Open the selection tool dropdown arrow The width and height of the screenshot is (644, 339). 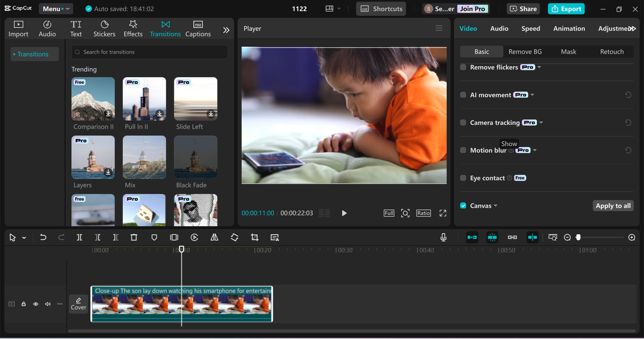point(24,238)
